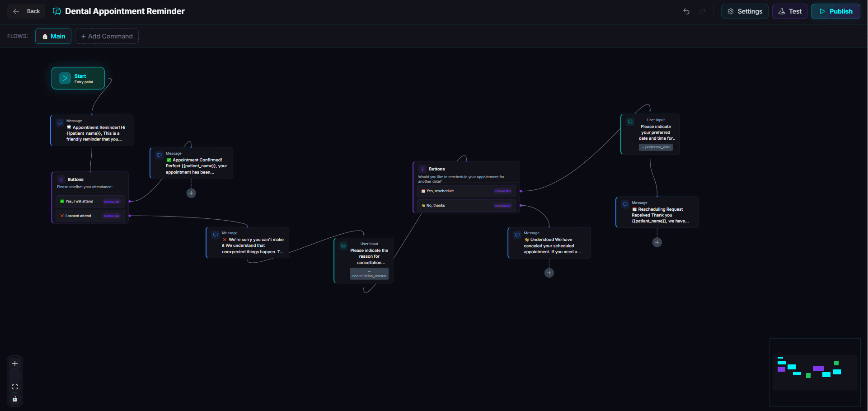Zoom in with the plus control

pyautogui.click(x=15, y=364)
